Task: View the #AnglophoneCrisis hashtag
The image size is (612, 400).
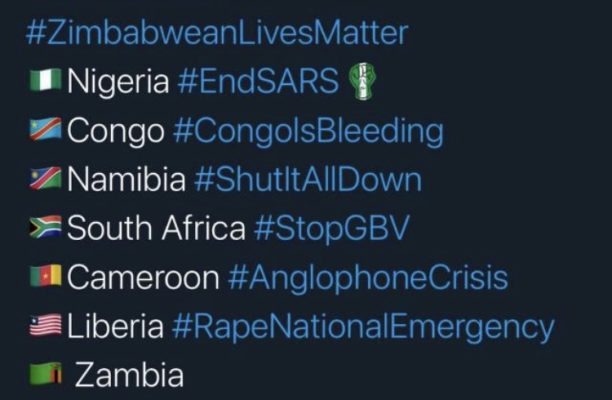Action: (x=368, y=278)
